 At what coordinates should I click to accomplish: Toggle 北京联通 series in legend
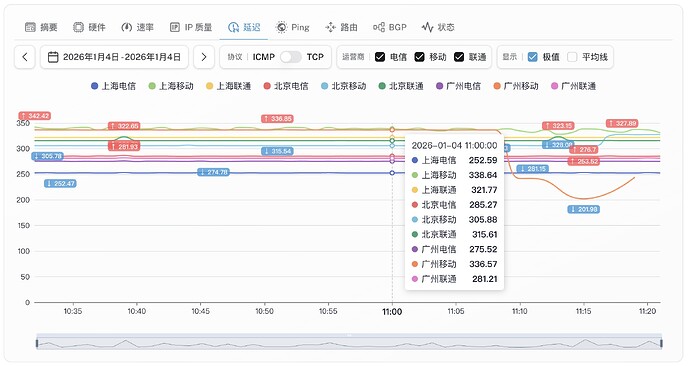click(401, 86)
